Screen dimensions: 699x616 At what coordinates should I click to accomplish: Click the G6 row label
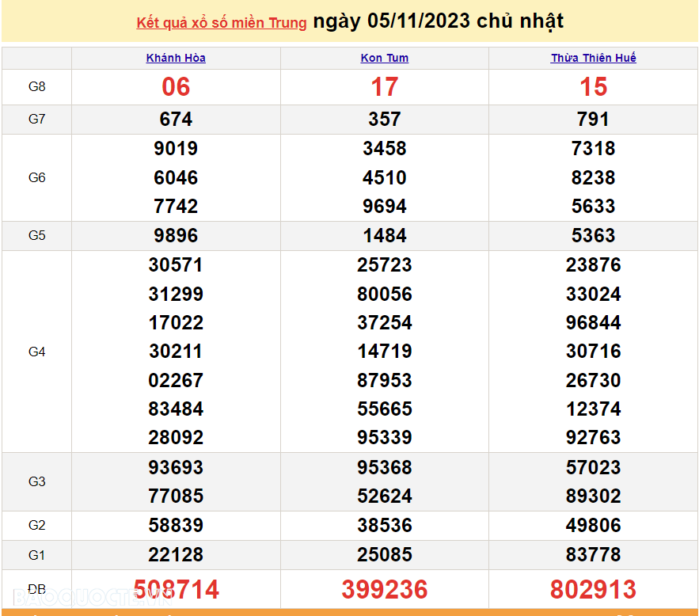(x=37, y=177)
